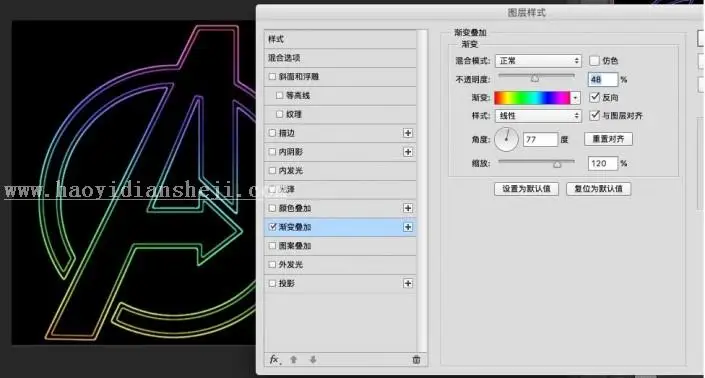705x378 pixels.
Task: Add another 颜色叠加 effect with plus icon
Action: pyautogui.click(x=408, y=208)
